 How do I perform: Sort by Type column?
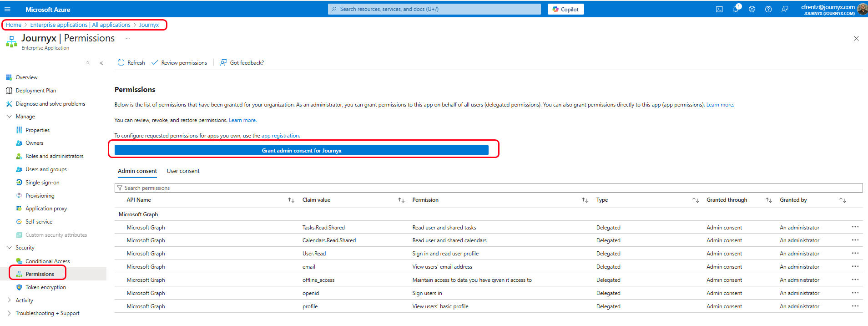coord(696,200)
